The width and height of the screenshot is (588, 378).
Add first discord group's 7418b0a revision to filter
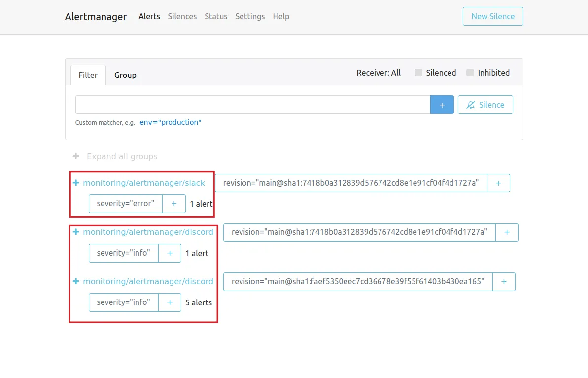[507, 232]
